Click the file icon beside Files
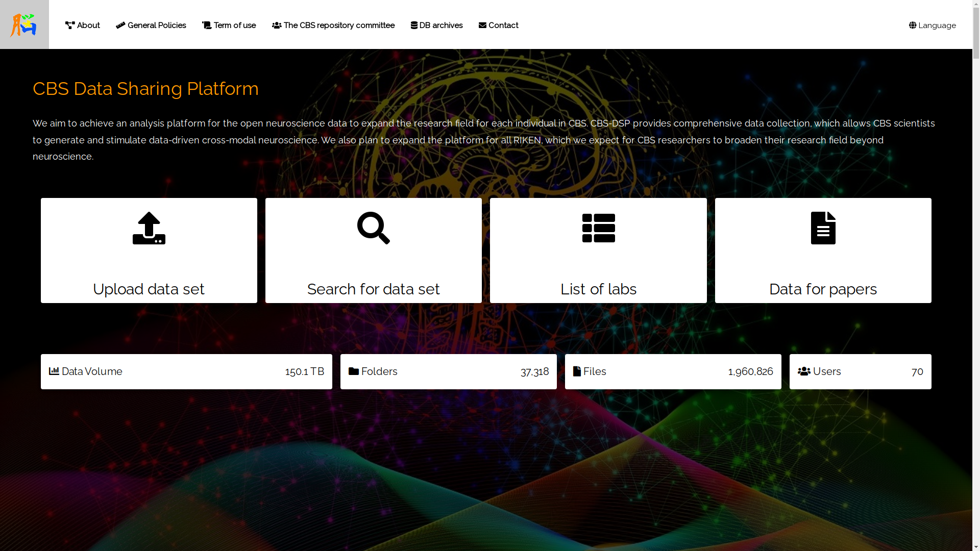The height and width of the screenshot is (551, 980). [x=577, y=371]
